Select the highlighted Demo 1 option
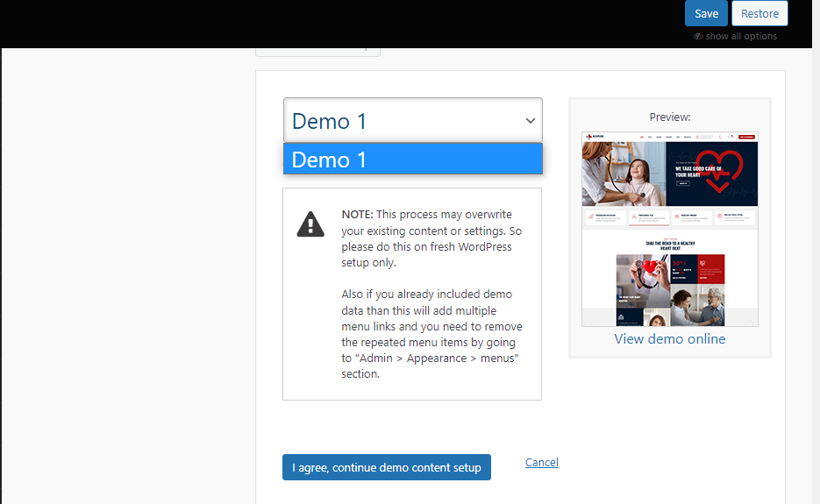The image size is (820, 504). [x=412, y=159]
